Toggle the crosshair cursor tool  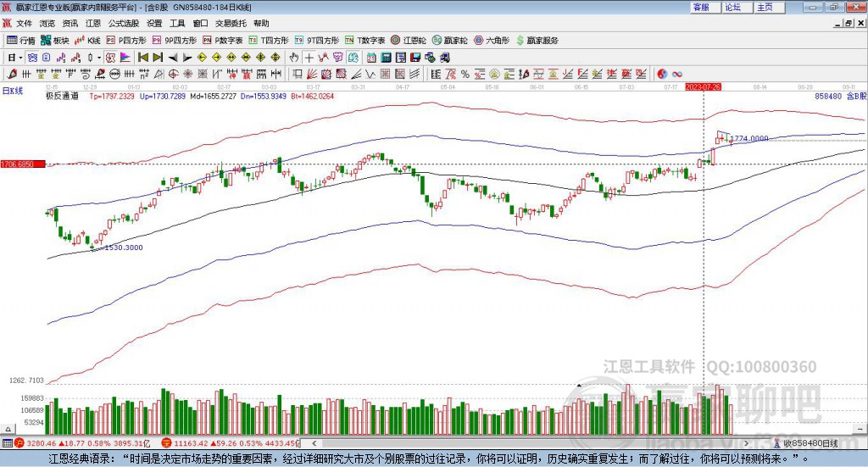pyautogui.click(x=309, y=58)
